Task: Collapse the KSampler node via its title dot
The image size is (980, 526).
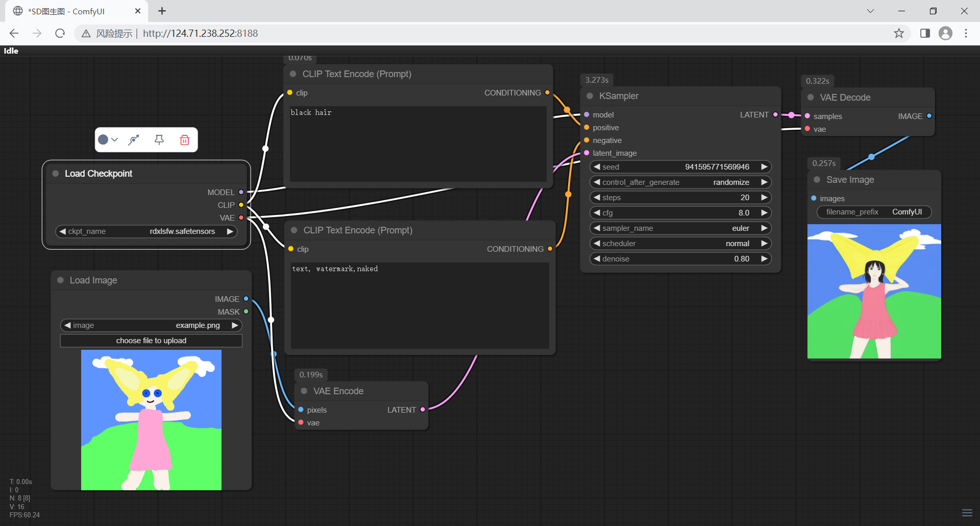Action: (590, 96)
